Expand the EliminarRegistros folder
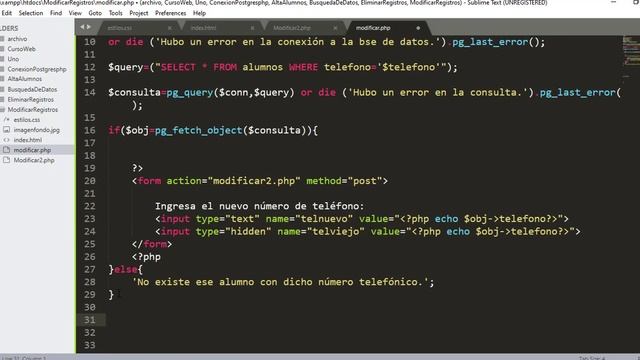Viewport: 640px width, 360px height. coord(31,99)
